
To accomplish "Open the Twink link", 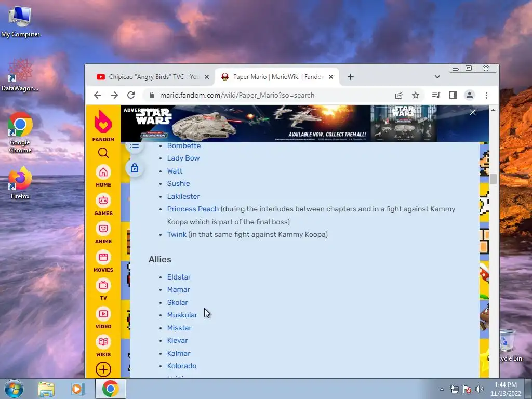I will tap(177, 234).
